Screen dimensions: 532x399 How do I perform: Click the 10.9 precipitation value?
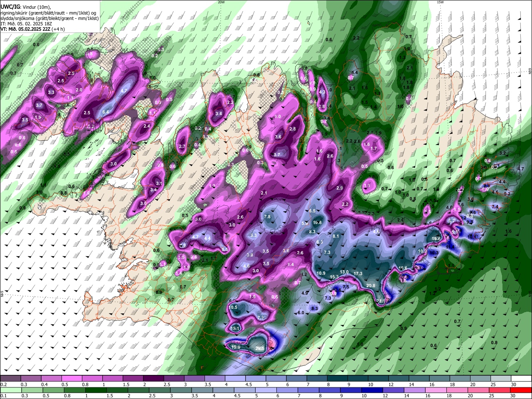click(321, 273)
